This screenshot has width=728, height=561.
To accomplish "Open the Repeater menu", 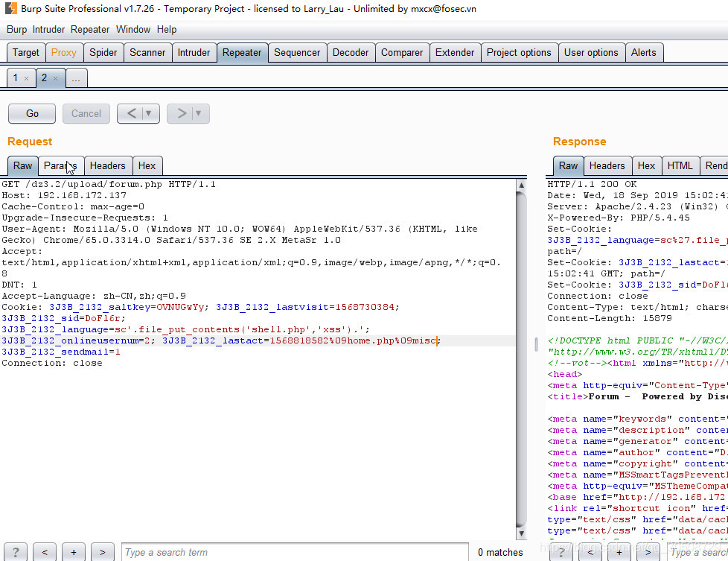I will coord(90,29).
